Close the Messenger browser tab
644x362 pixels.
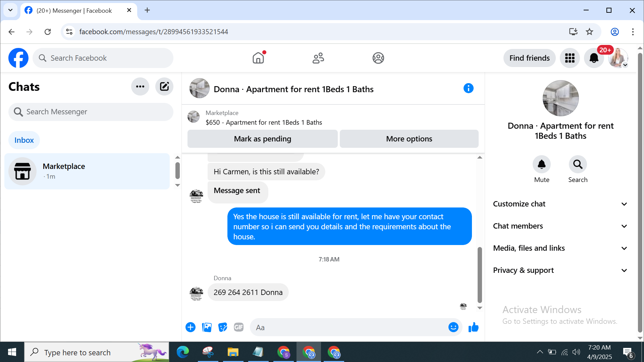pyautogui.click(x=129, y=10)
